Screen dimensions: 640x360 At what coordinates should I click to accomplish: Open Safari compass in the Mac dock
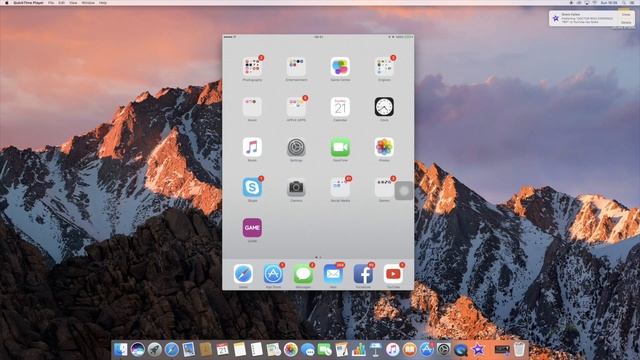171,349
